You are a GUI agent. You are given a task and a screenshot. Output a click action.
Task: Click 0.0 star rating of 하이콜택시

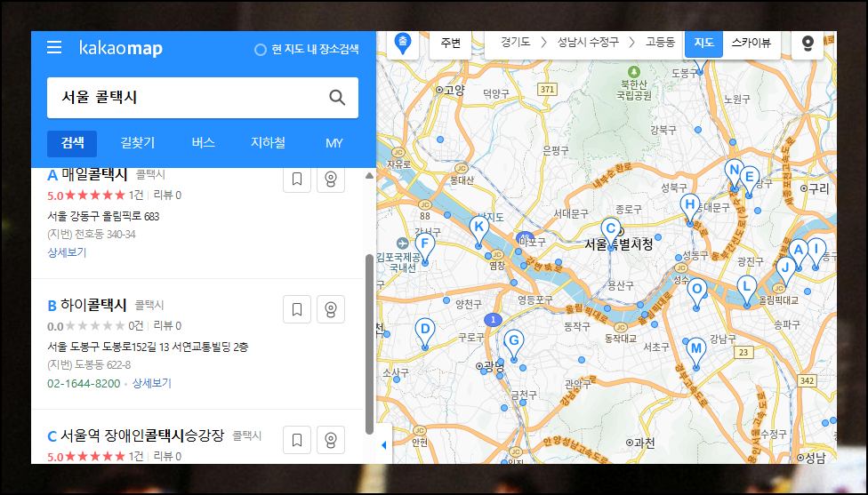click(x=86, y=326)
